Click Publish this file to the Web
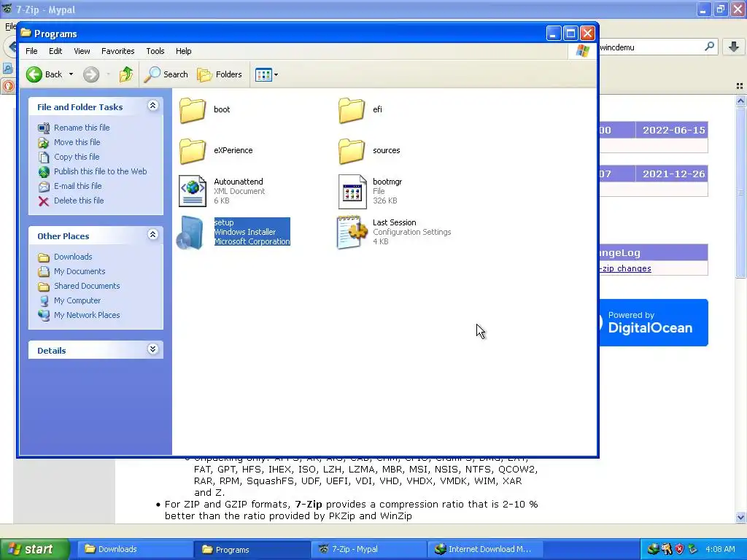The image size is (747, 560). coord(101,171)
